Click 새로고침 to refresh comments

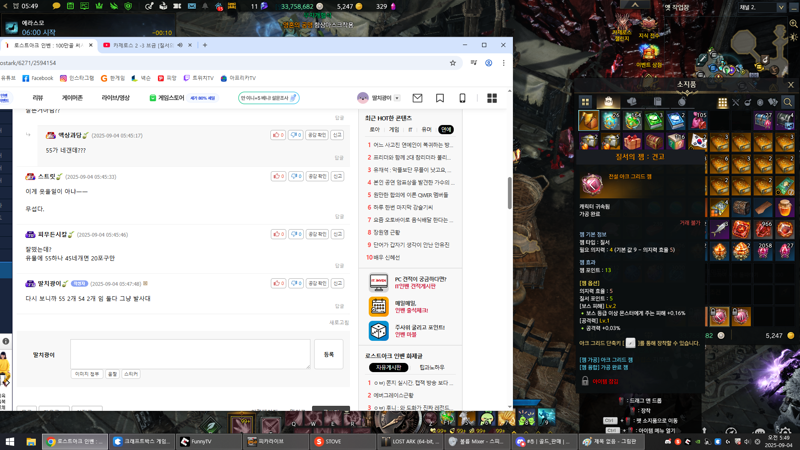pos(339,323)
